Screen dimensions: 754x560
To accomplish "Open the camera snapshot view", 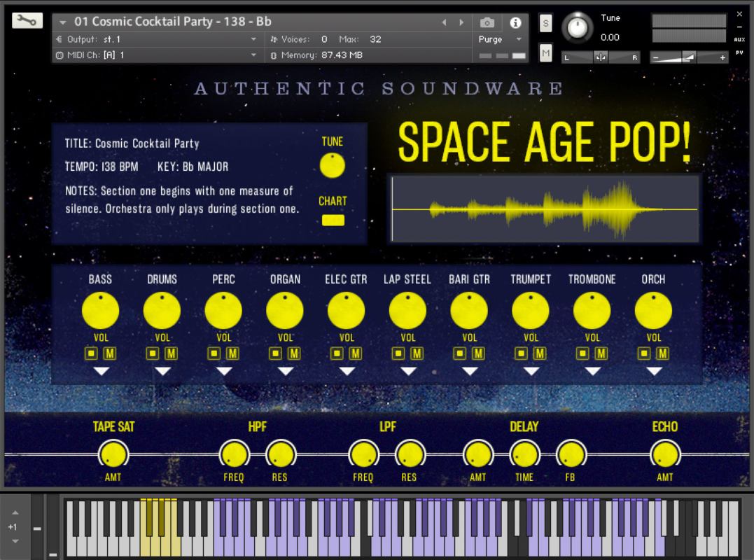I will (x=487, y=22).
